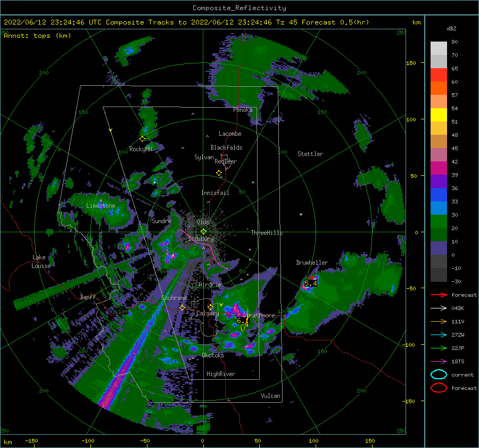Click the yellow diamond marker near RockyMH
479x448 pixels.
[142, 139]
